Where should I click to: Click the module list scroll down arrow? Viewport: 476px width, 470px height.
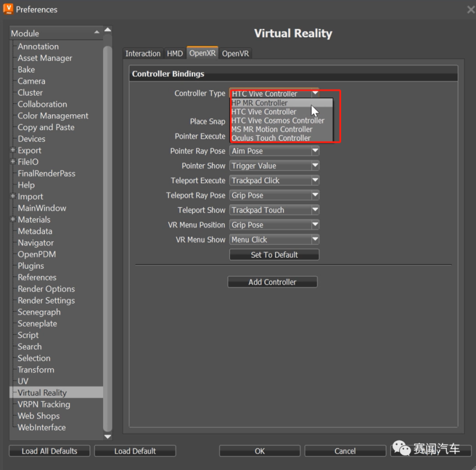pos(108,437)
